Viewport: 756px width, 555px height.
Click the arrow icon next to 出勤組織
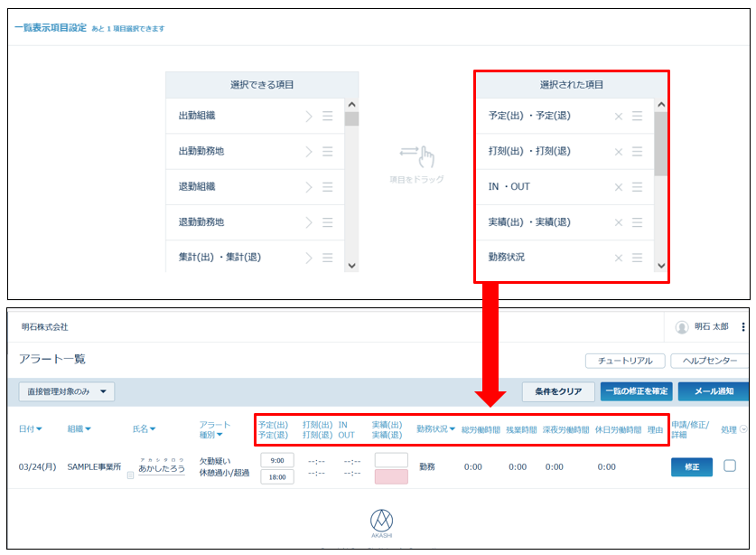tap(308, 116)
